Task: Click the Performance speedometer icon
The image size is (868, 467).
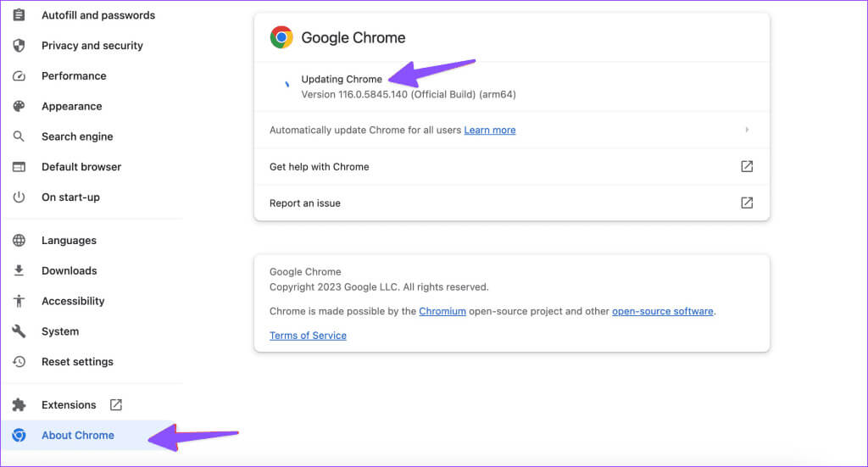Action: pyautogui.click(x=19, y=75)
